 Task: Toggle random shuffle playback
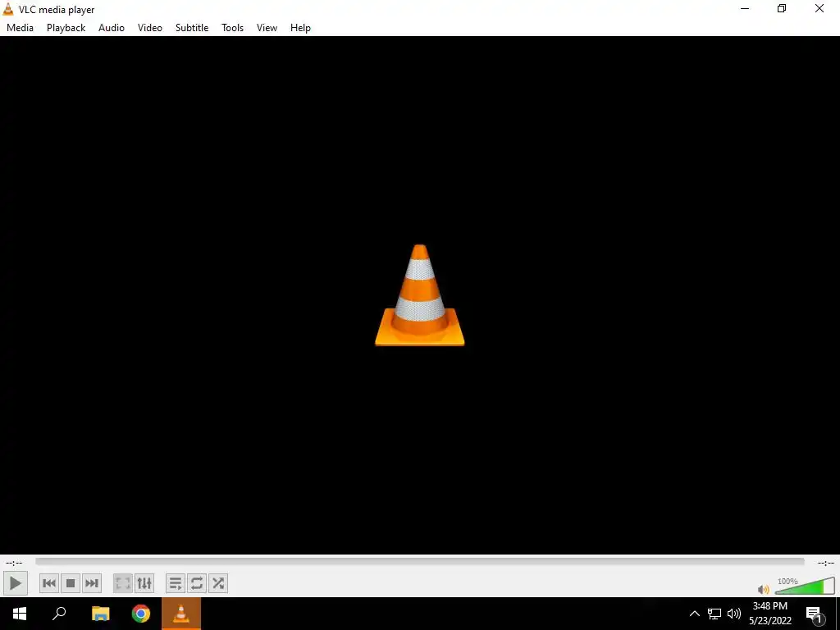[218, 583]
